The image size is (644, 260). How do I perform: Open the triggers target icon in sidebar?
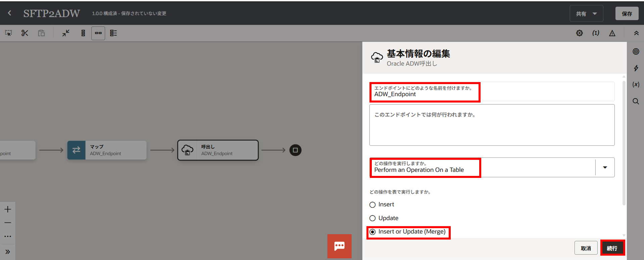(636, 52)
